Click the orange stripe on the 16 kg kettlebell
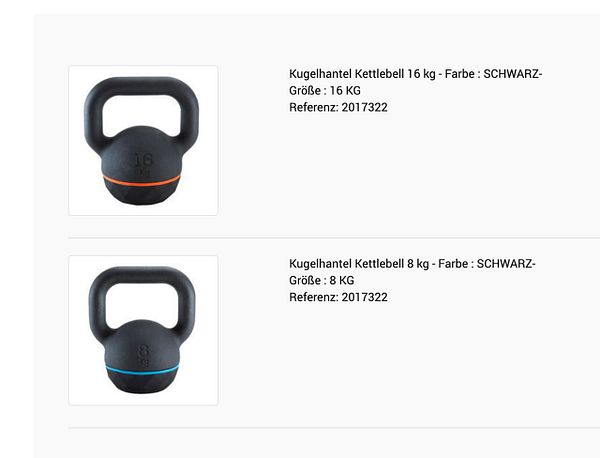This screenshot has width=600, height=458. tap(141, 181)
